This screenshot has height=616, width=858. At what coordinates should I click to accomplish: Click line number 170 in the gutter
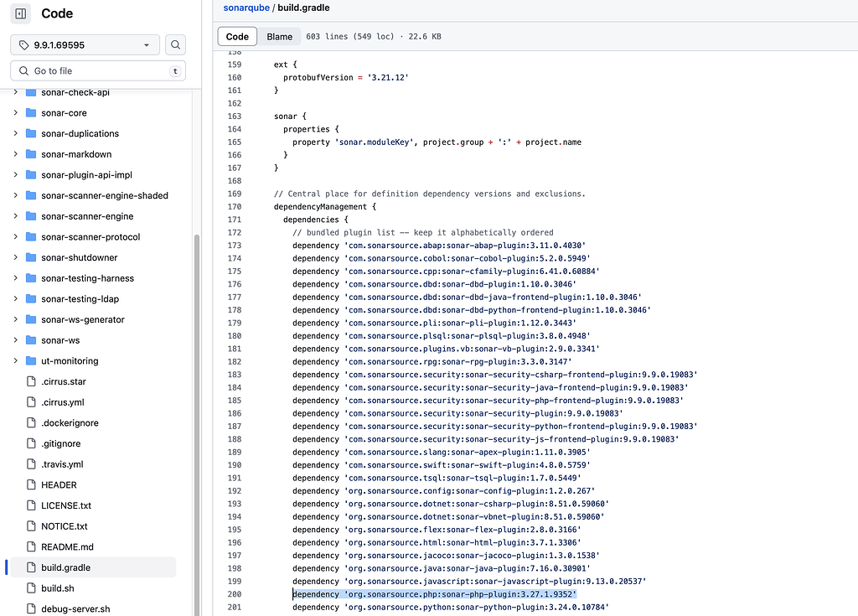point(234,207)
